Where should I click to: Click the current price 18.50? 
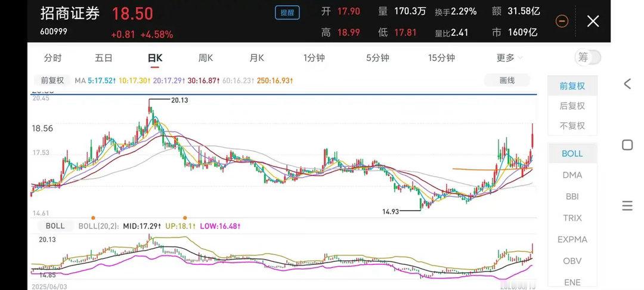[132, 14]
